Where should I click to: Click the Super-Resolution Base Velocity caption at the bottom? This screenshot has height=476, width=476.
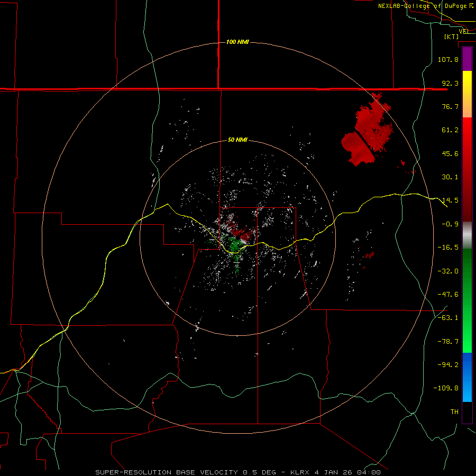[237, 472]
